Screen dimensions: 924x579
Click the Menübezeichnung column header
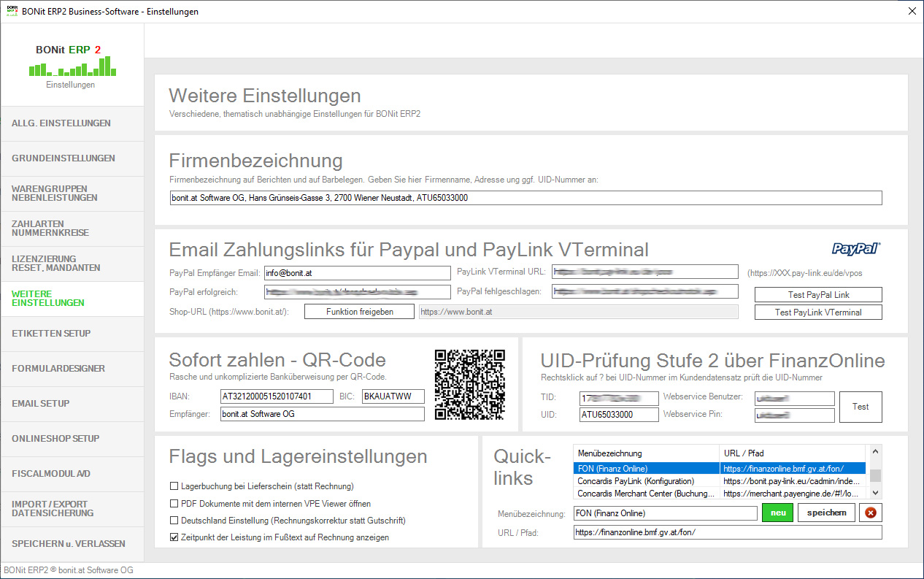[646, 453]
